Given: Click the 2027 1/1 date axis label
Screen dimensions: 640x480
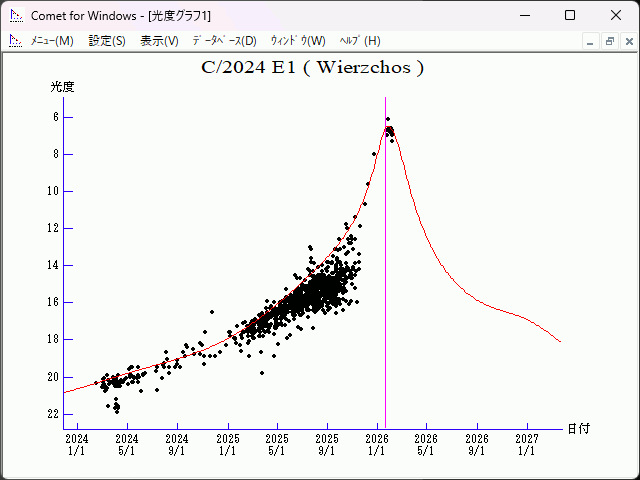Looking at the screenshot, I should tap(526, 444).
